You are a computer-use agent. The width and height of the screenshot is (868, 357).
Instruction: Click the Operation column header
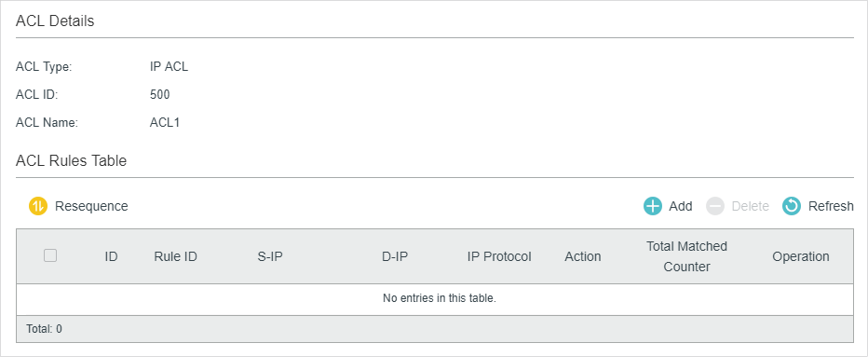(x=801, y=256)
